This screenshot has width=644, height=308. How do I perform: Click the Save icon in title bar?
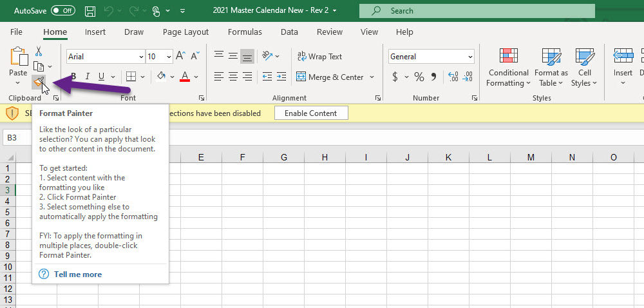click(x=90, y=11)
